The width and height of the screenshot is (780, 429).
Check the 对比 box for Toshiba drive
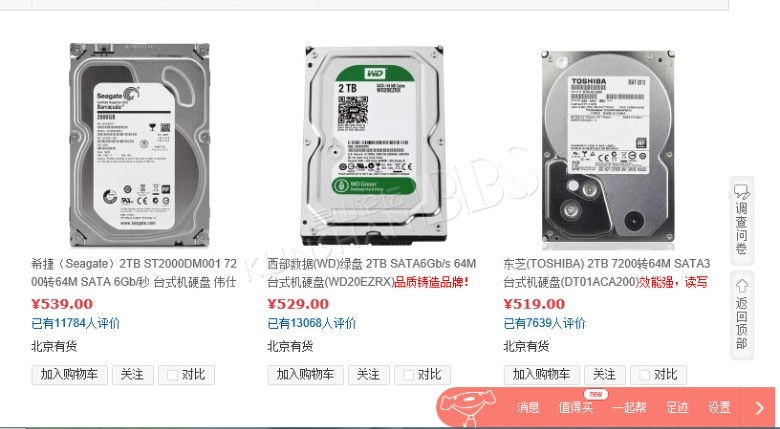645,375
